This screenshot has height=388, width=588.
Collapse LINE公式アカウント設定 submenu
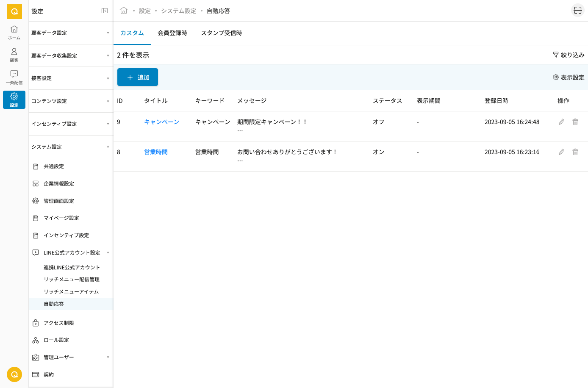pyautogui.click(x=108, y=253)
